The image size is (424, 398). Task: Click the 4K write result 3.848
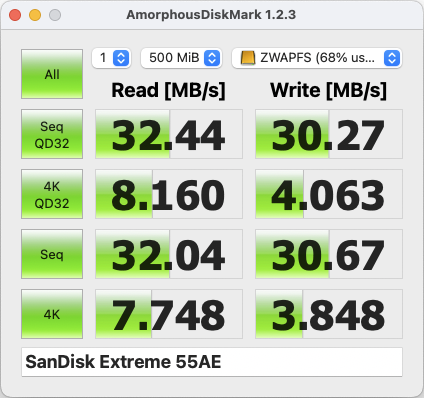coord(329,314)
